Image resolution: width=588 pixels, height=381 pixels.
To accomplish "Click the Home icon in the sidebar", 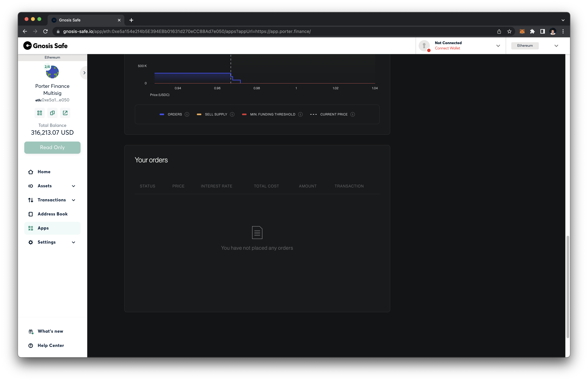I will [x=31, y=172].
